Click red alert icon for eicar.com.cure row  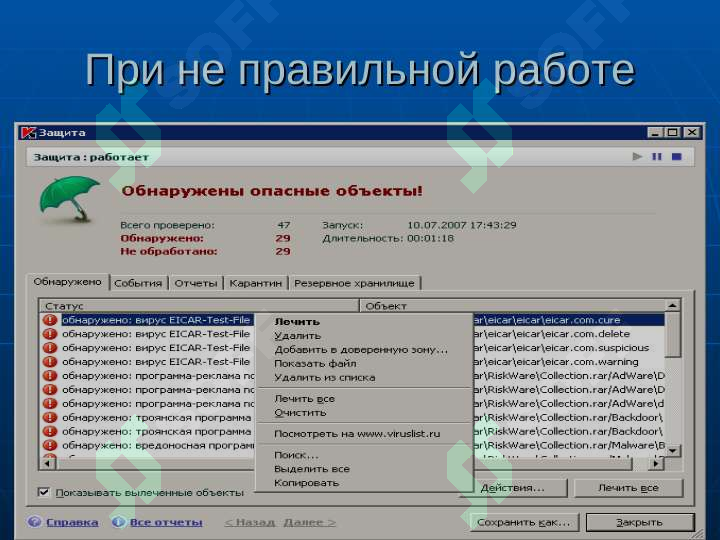point(50,320)
